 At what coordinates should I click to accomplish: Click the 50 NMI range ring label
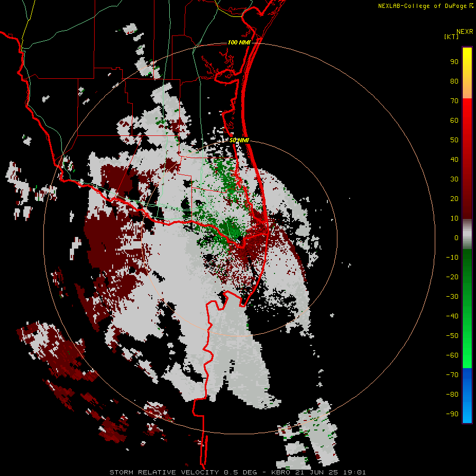point(239,140)
